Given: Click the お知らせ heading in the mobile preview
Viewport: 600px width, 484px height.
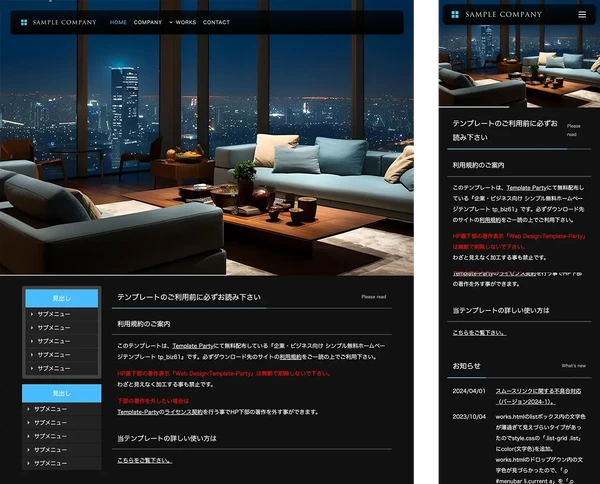Looking at the screenshot, I should tap(466, 366).
